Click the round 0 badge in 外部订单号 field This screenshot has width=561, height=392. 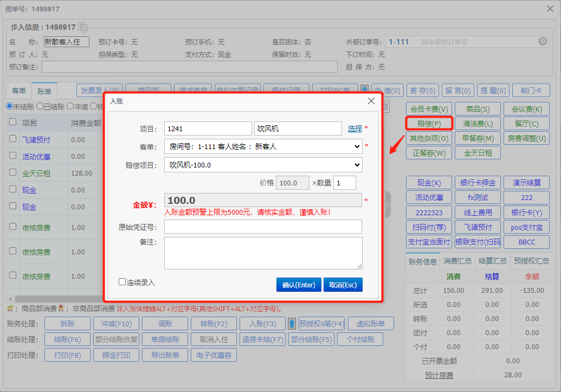[x=543, y=41]
